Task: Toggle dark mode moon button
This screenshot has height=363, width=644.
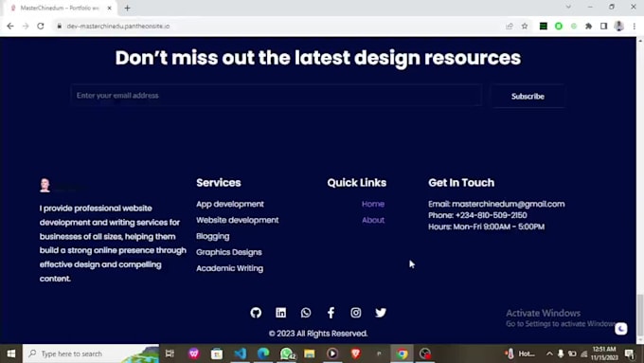Action: 621,329
